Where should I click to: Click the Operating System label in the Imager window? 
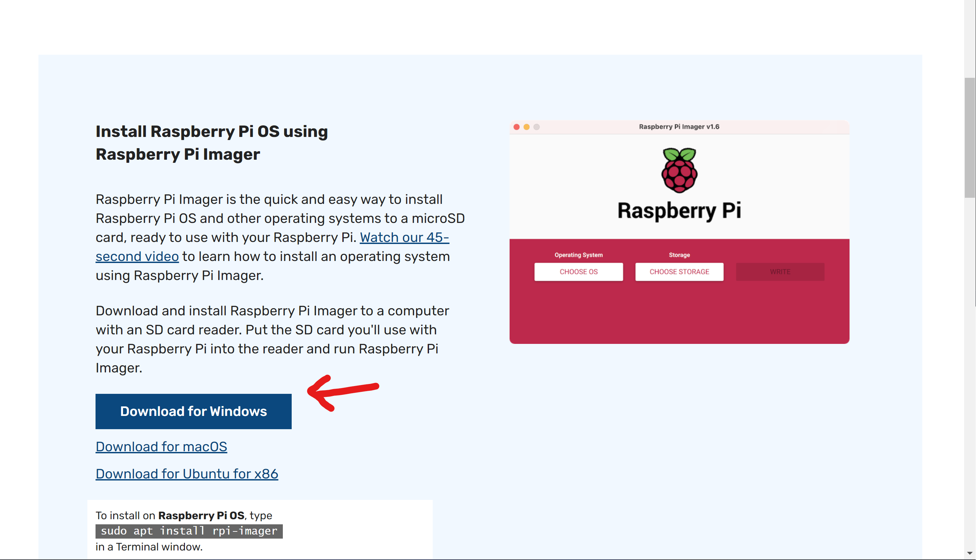[578, 255]
